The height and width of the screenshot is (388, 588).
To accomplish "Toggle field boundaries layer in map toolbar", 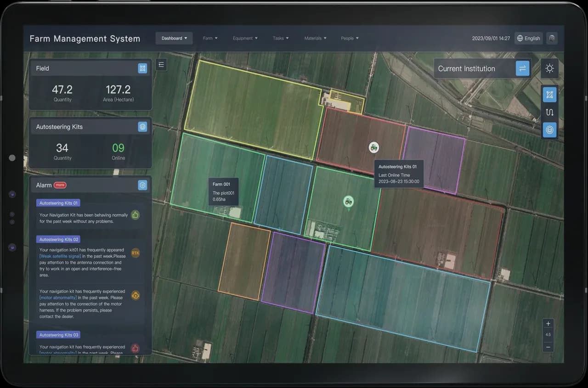I will 549,95.
